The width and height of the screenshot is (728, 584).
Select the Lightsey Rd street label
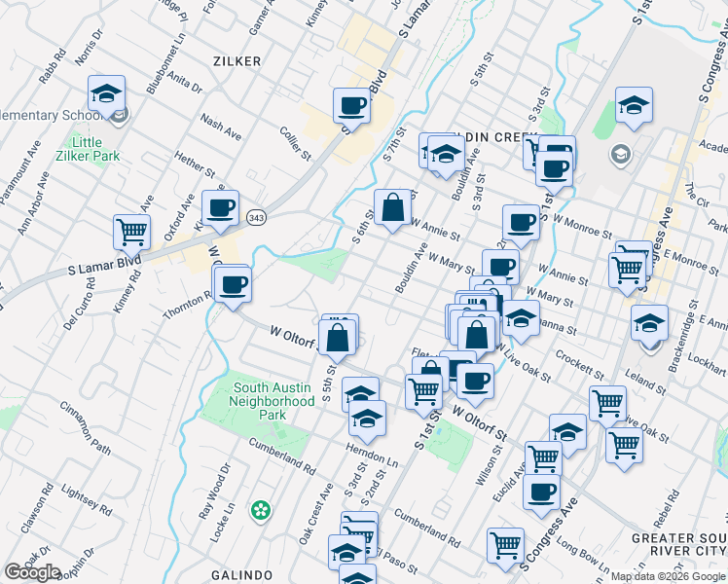point(87,500)
